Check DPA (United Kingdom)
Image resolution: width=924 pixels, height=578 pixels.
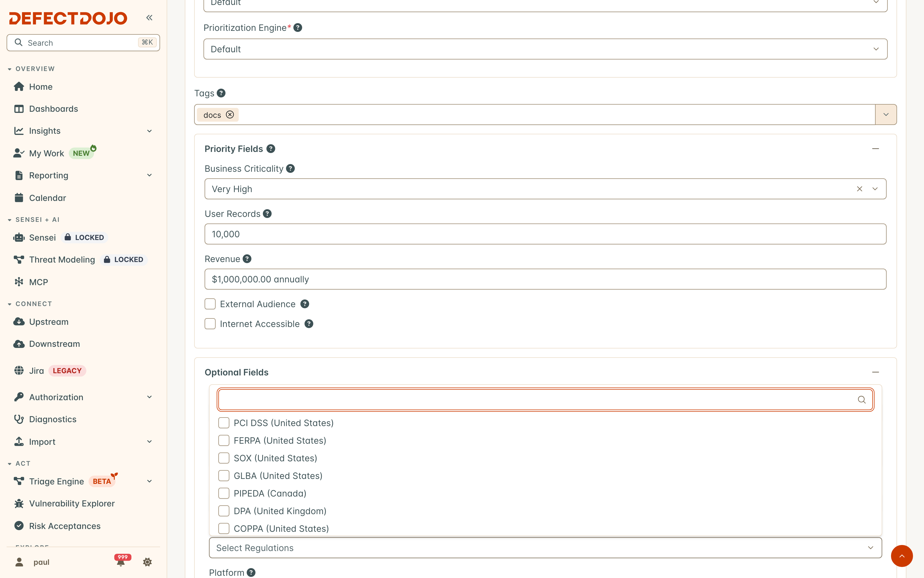point(224,511)
